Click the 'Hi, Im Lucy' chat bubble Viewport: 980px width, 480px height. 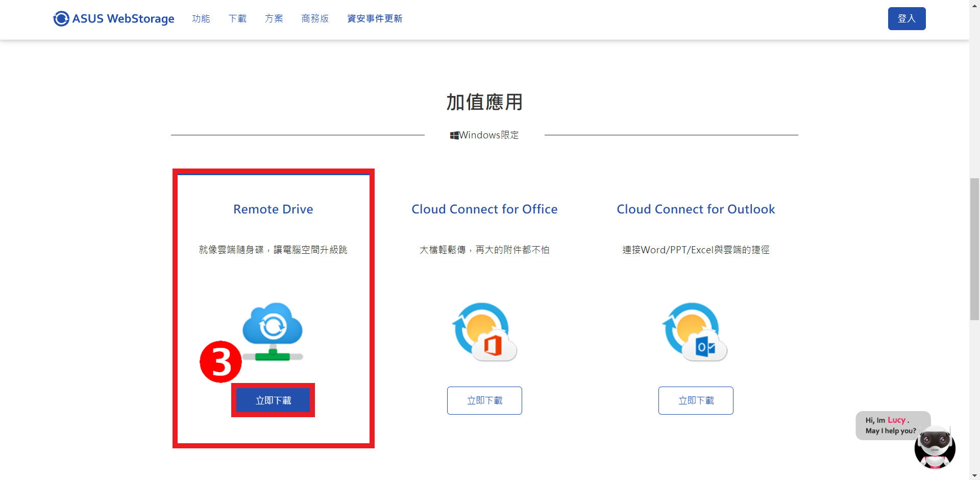pyautogui.click(x=890, y=425)
